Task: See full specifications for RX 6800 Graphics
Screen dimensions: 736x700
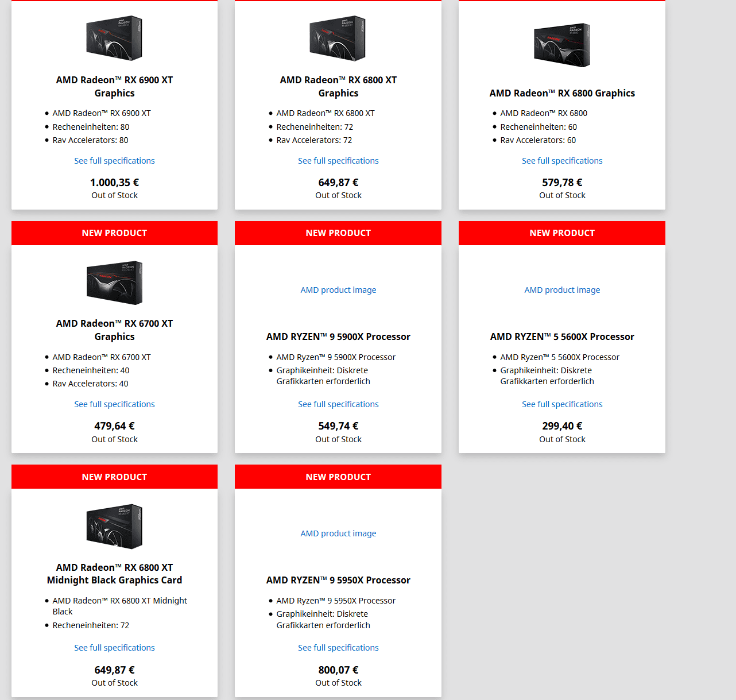Action: point(562,161)
